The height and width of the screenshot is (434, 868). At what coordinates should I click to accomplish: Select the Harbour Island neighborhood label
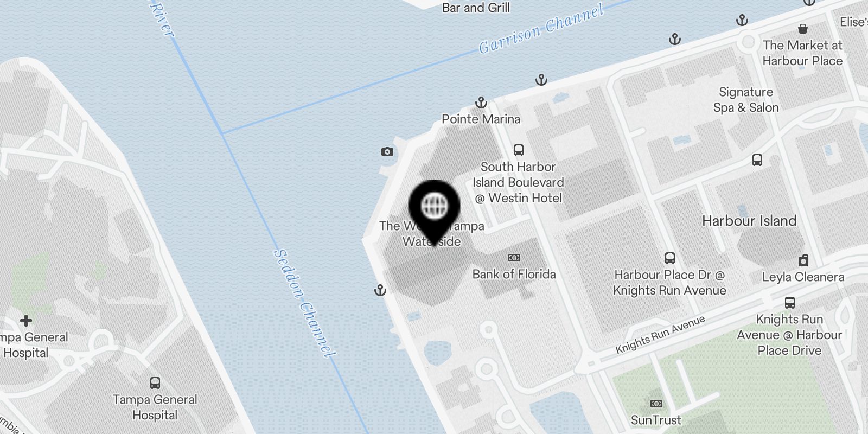(749, 221)
